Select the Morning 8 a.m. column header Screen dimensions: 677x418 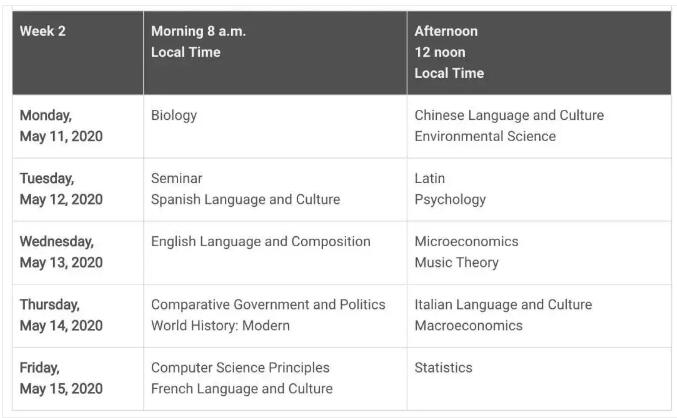coord(275,53)
